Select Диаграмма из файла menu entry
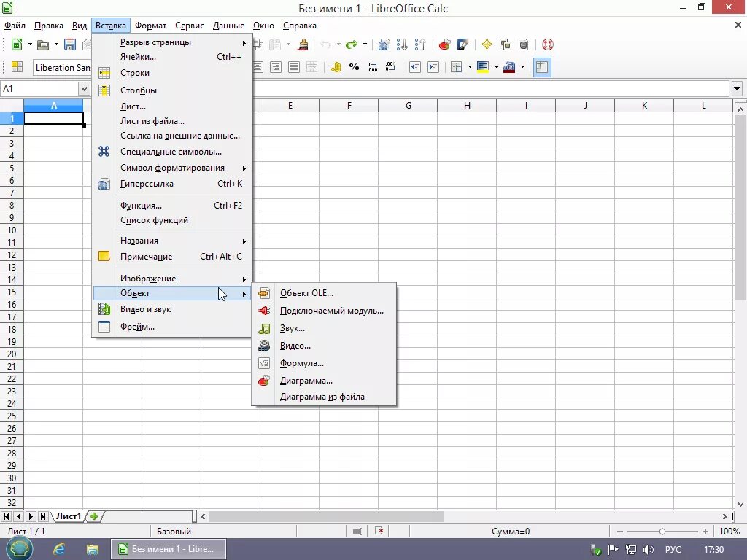This screenshot has height=560, width=747. pos(324,397)
